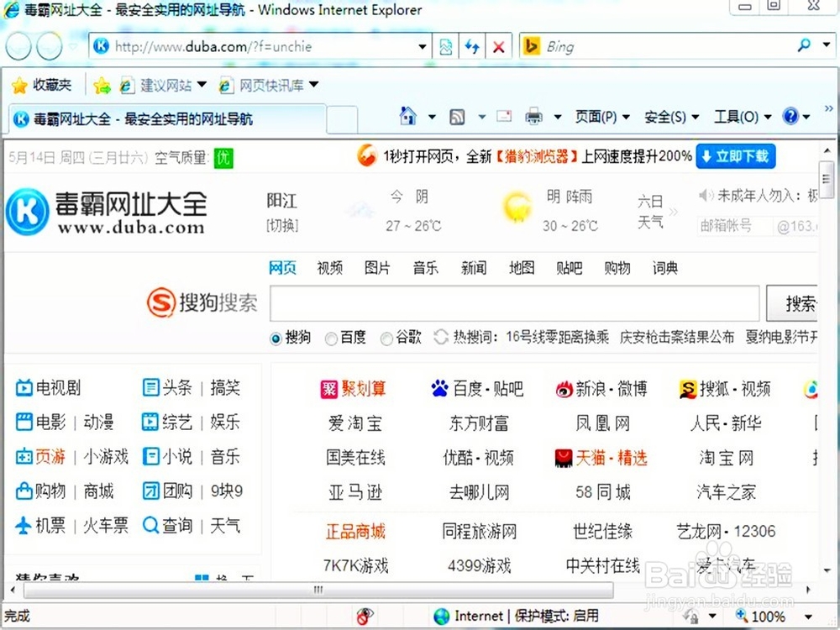Open 安全(S) menu
The image size is (840, 630).
pos(672,117)
